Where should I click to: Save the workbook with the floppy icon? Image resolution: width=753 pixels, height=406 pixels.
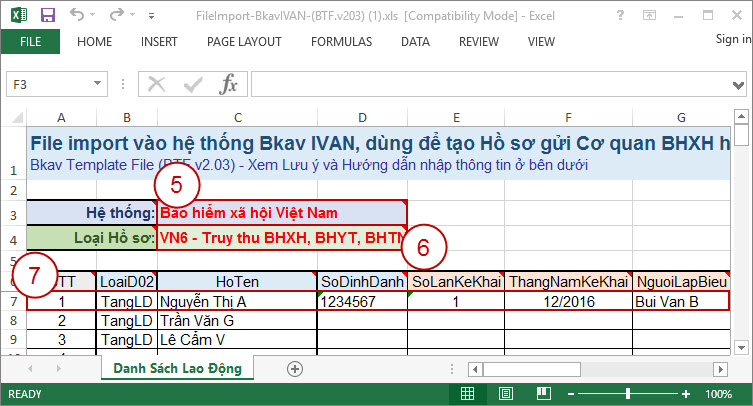click(48, 15)
